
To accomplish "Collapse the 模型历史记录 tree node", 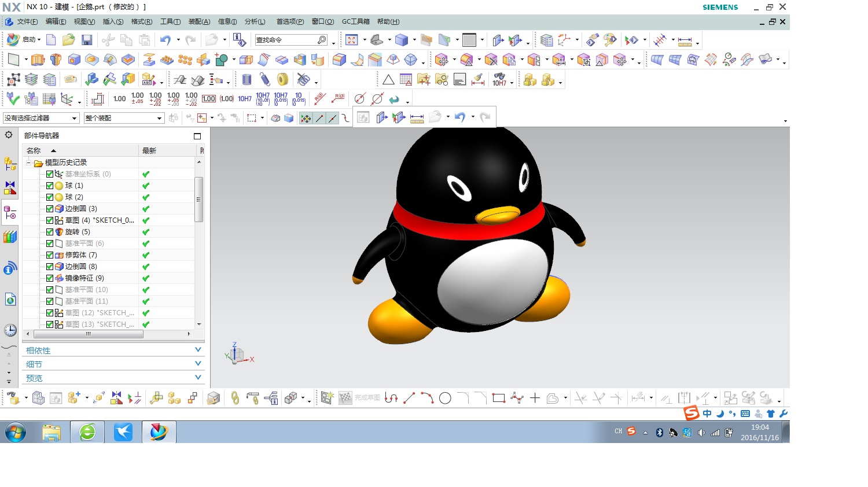I will point(28,163).
